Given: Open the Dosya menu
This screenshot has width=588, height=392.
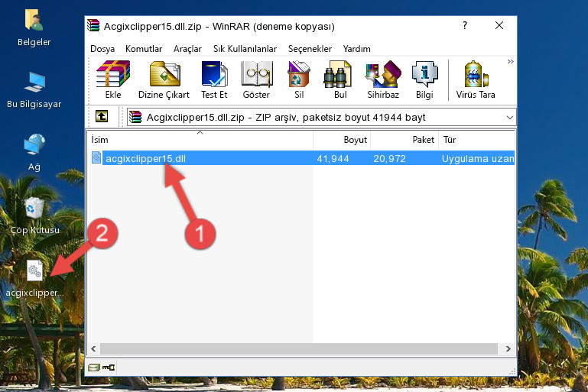Looking at the screenshot, I should pos(102,49).
